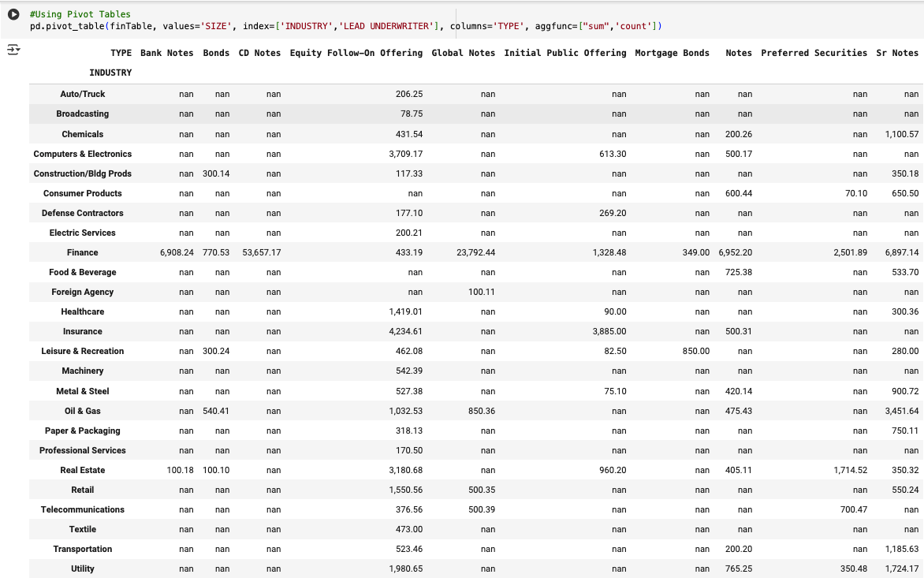Select the 'Oil & Gas' row label
This screenshot has width=924, height=578.
(x=83, y=411)
